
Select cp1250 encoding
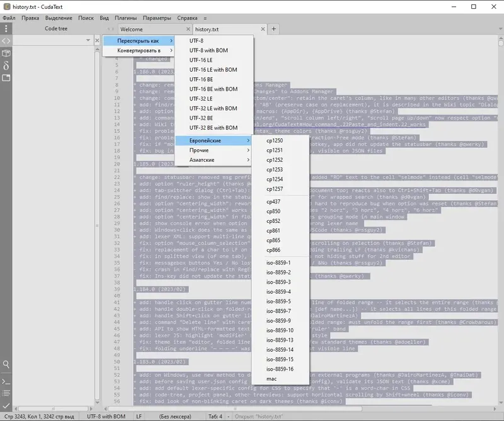[x=280, y=140]
